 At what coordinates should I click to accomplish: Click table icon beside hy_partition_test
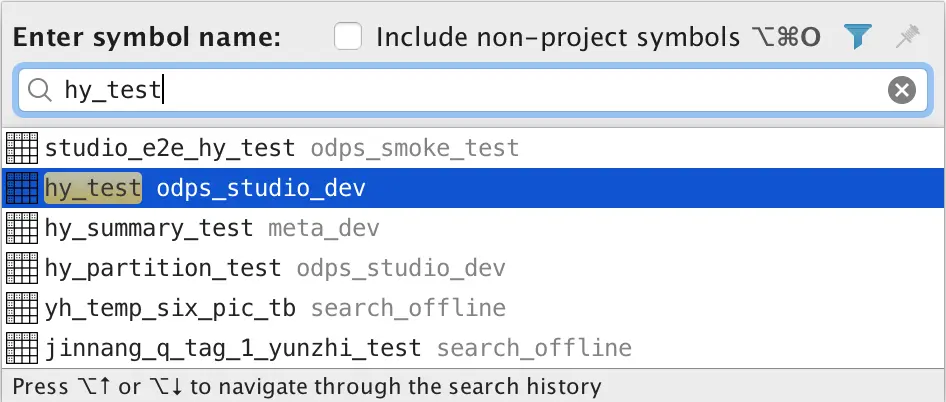[x=22, y=268]
